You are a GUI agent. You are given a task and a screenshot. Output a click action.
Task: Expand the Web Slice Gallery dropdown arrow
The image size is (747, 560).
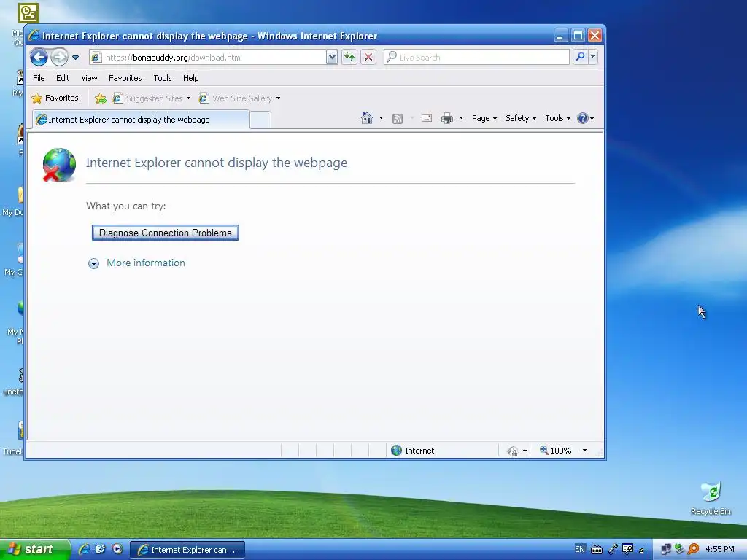click(x=278, y=98)
